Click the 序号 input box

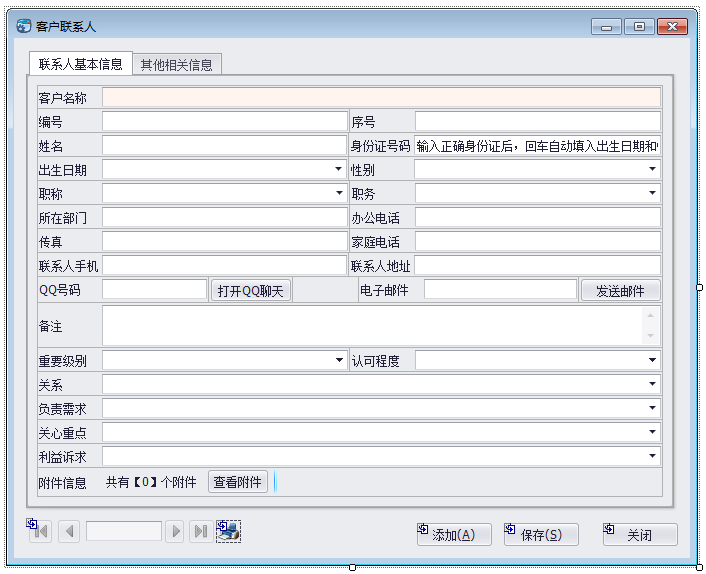click(x=538, y=122)
